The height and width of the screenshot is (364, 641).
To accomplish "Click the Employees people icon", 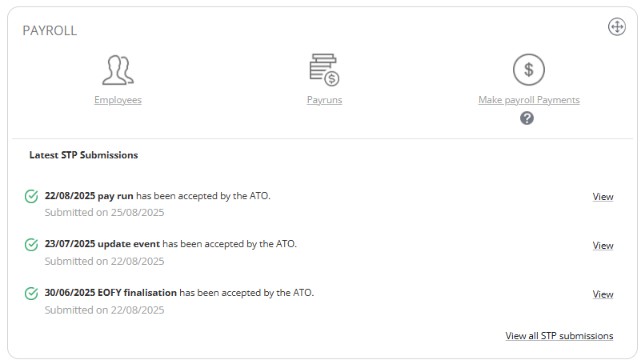I will (118, 70).
